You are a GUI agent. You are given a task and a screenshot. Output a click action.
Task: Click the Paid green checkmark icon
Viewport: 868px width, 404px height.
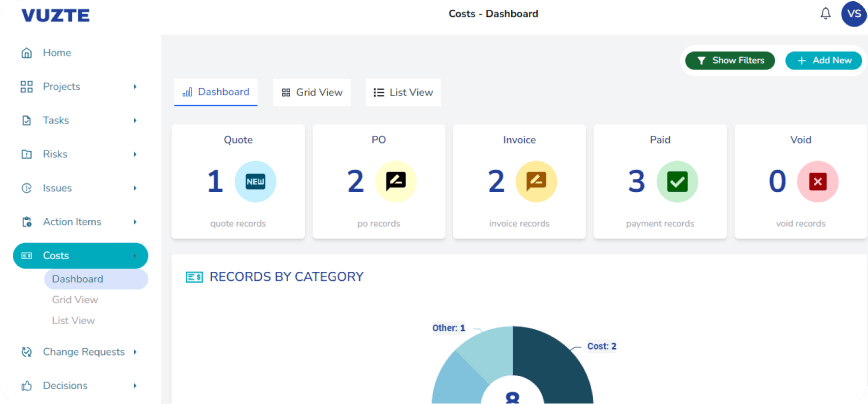click(x=677, y=181)
